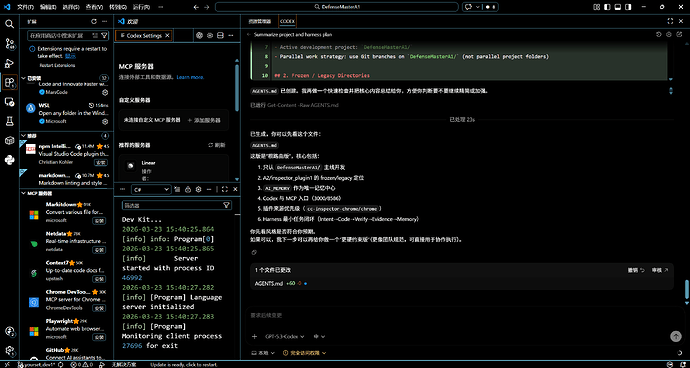Viewport: 690px width, 368px height.
Task: Open the GPT-5.3-Codex model dropdown
Action: [x=285, y=336]
